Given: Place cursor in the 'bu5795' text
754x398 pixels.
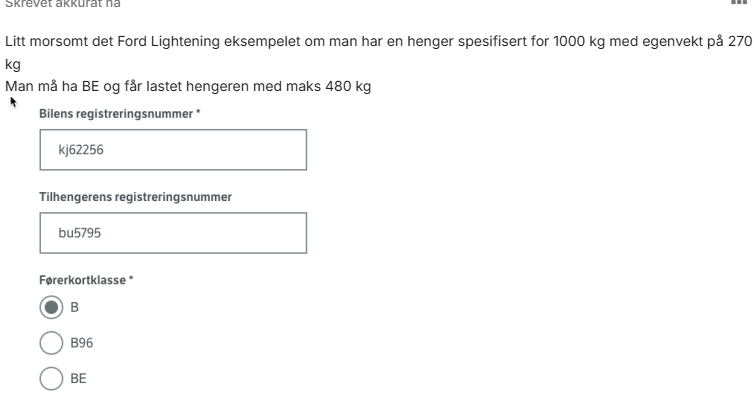Looking at the screenshot, I should pos(80,233).
